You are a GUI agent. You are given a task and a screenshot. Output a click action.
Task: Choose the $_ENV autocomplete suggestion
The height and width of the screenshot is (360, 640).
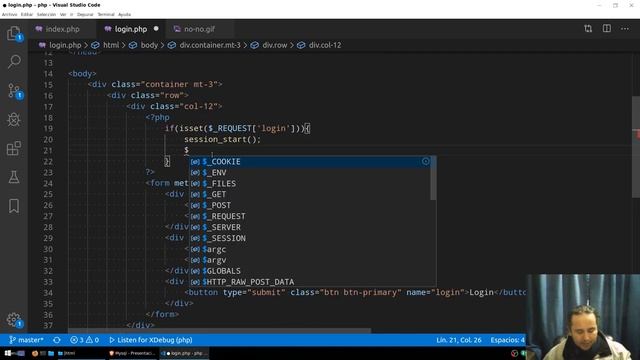[309, 172]
